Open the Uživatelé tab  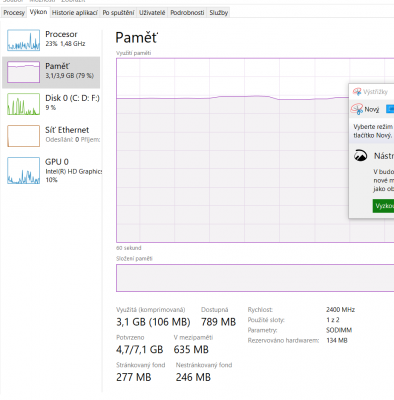point(152,13)
